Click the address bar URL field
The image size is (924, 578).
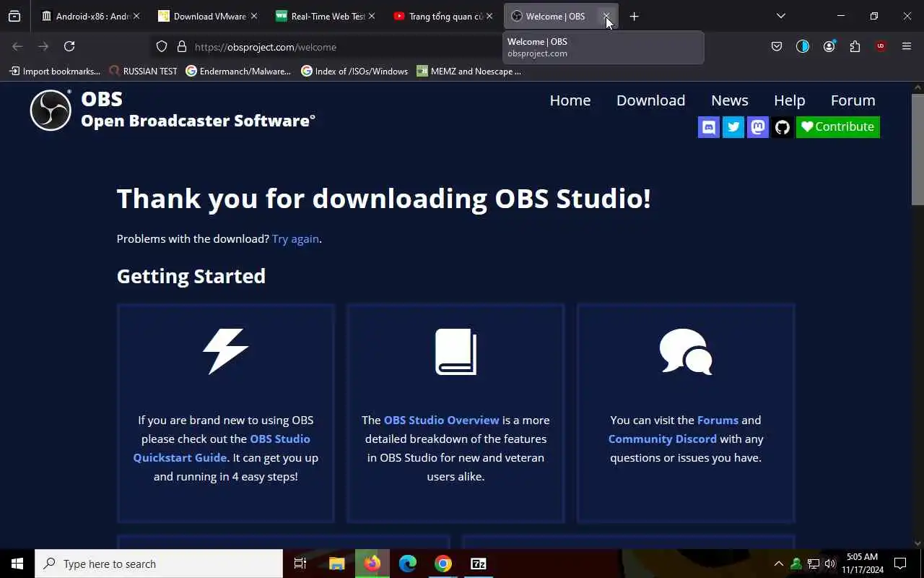[346, 47]
